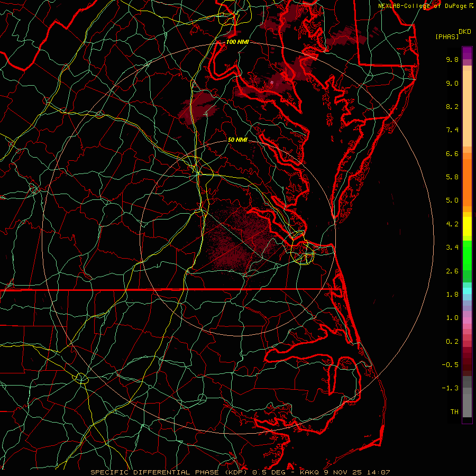
Task: Click the 50 NMI range ring label
Action: coord(237,140)
